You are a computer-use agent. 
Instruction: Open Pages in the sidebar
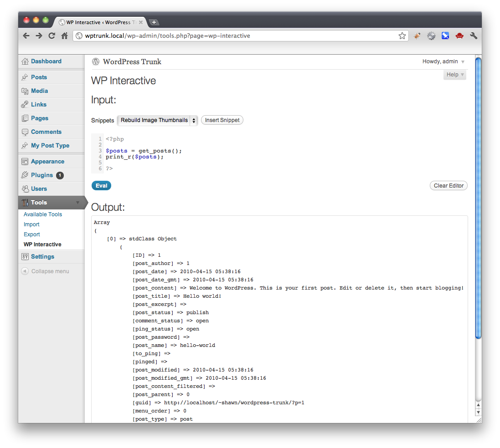40,118
